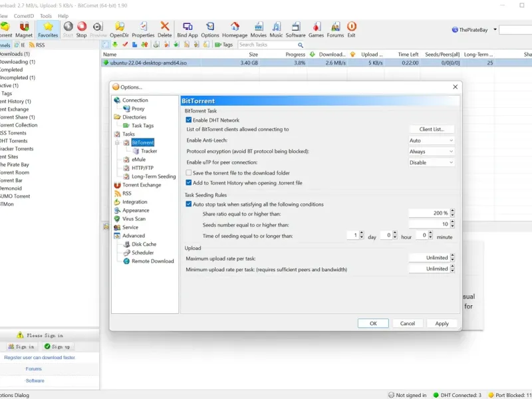Image resolution: width=532 pixels, height=399 pixels.
Task: Select Proxy in Options tree
Action: click(x=138, y=108)
